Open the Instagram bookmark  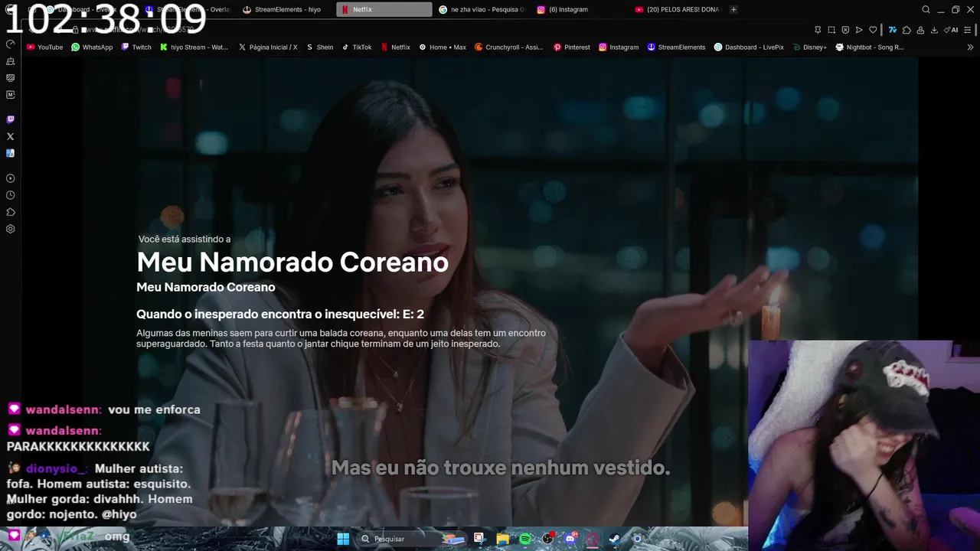(x=619, y=47)
